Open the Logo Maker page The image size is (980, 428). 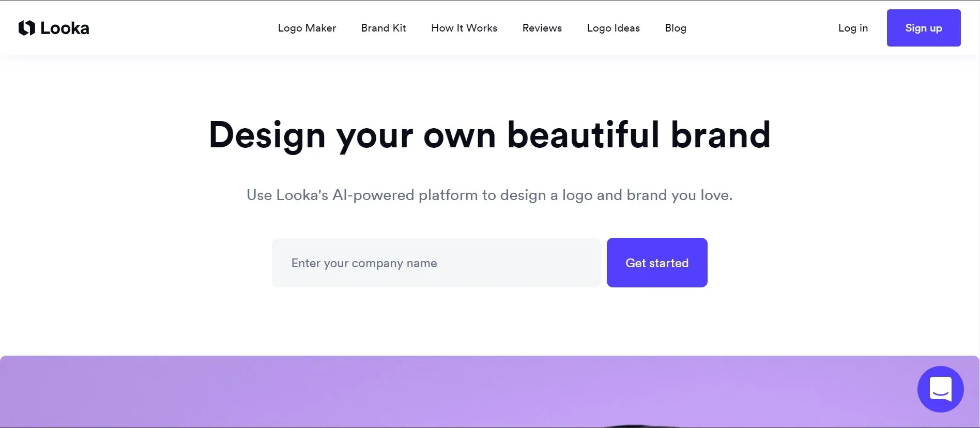click(x=307, y=28)
